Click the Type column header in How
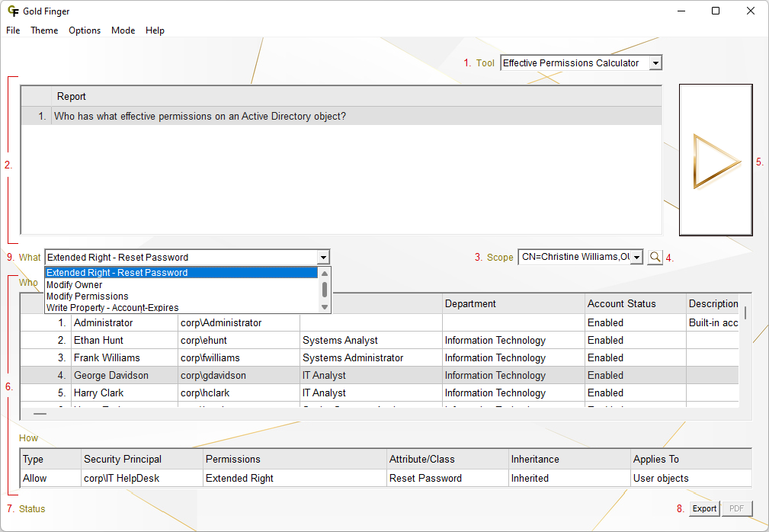The image size is (769, 532). click(x=51, y=460)
